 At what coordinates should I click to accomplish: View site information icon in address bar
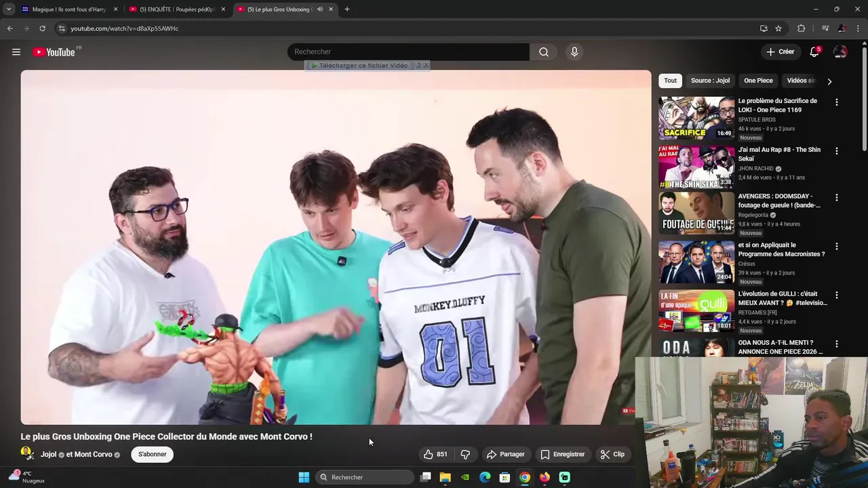62,28
